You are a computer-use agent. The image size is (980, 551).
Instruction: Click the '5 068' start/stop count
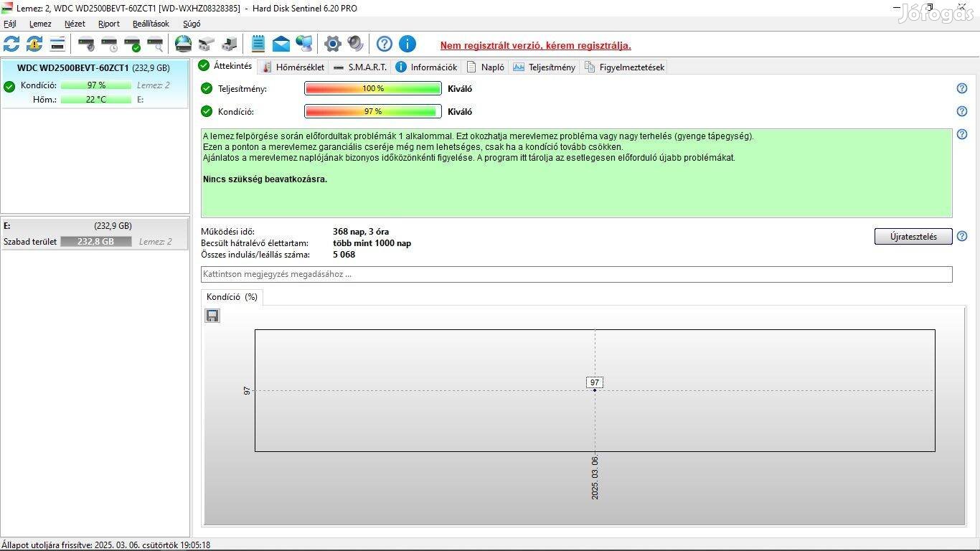344,255
